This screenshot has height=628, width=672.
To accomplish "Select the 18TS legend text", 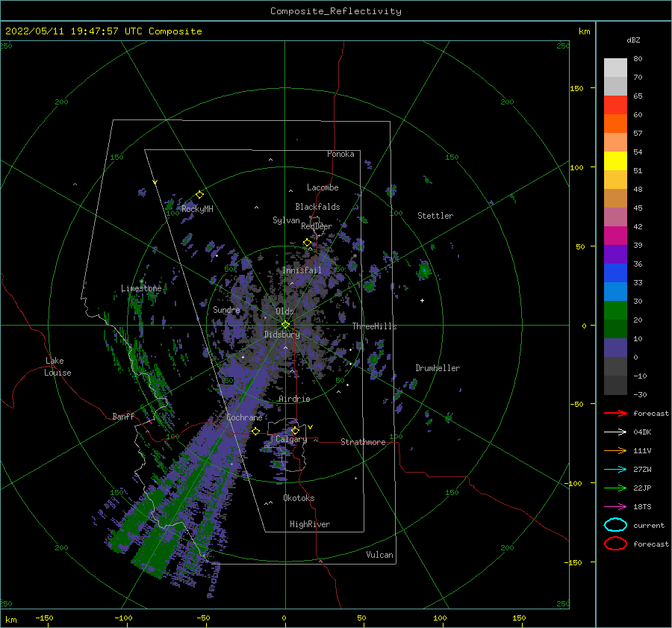I will (642, 507).
